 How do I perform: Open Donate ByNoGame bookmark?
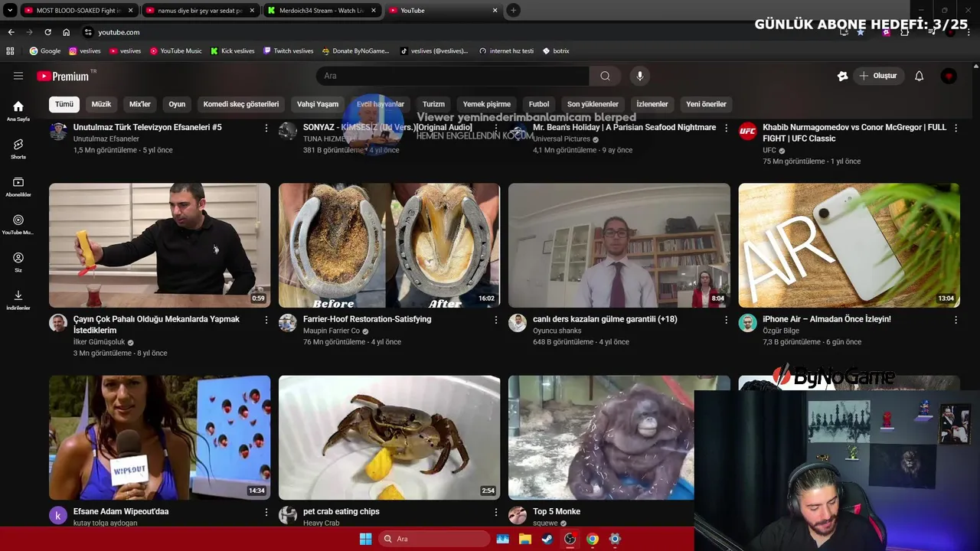click(x=355, y=51)
